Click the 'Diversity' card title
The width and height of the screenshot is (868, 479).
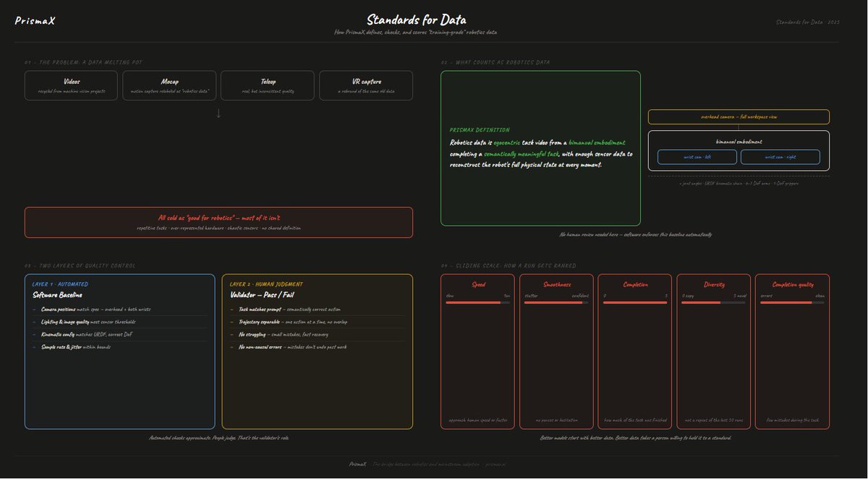tap(714, 284)
